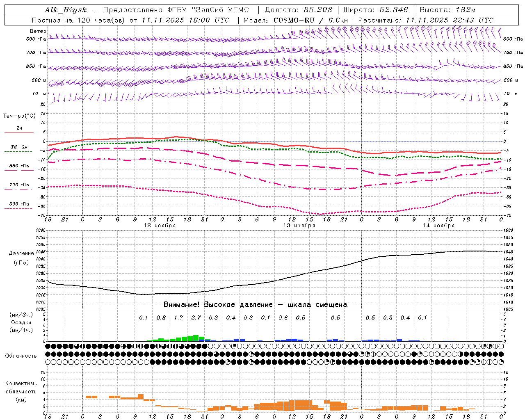This screenshot has width=525, height=420.
Task: Click the (мм/3ч.) precipitation unit label
Action: click(x=21, y=315)
